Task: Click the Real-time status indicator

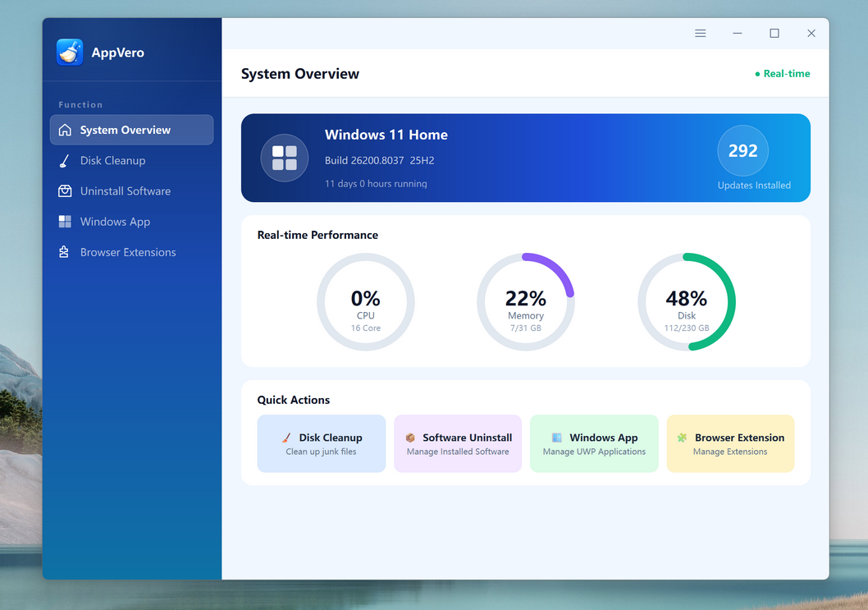Action: tap(783, 74)
